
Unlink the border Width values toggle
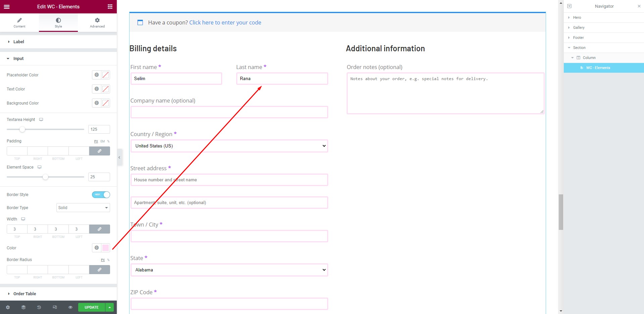99,229
